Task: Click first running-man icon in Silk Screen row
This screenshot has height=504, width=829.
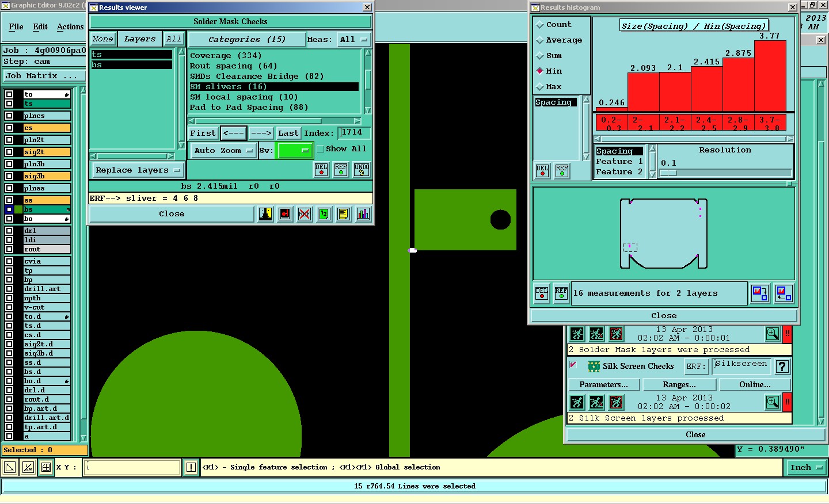Action: click(x=577, y=402)
